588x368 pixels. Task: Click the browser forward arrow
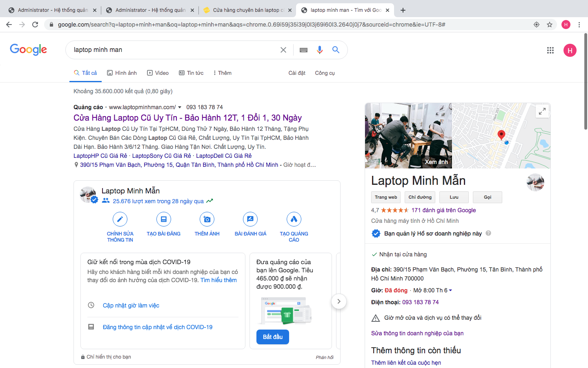click(22, 25)
